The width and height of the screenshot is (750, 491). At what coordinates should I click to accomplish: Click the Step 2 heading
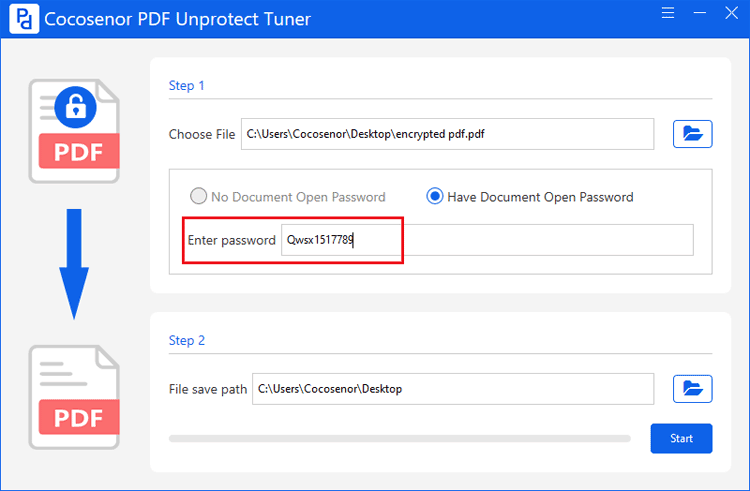click(x=187, y=340)
